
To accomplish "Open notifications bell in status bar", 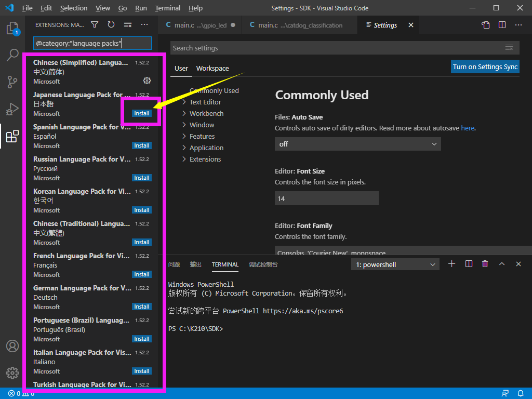I will click(521, 394).
